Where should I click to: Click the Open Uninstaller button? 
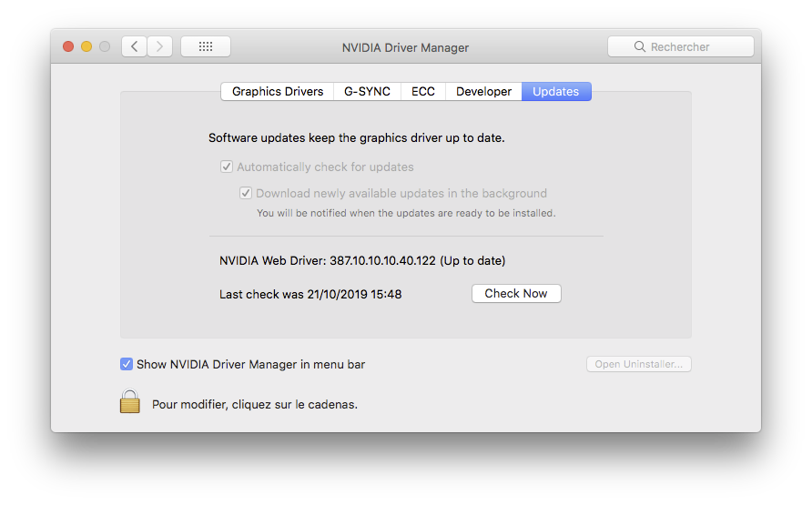tap(639, 364)
